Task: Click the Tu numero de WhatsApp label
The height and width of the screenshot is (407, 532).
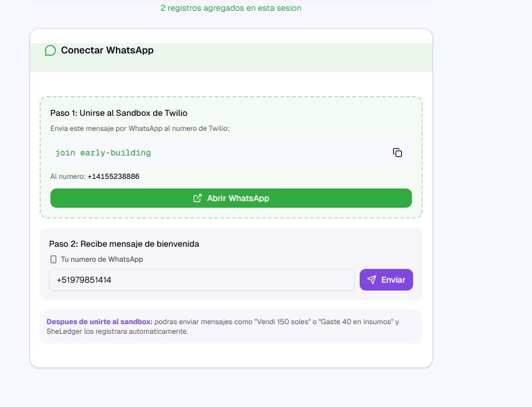Action: [x=102, y=259]
